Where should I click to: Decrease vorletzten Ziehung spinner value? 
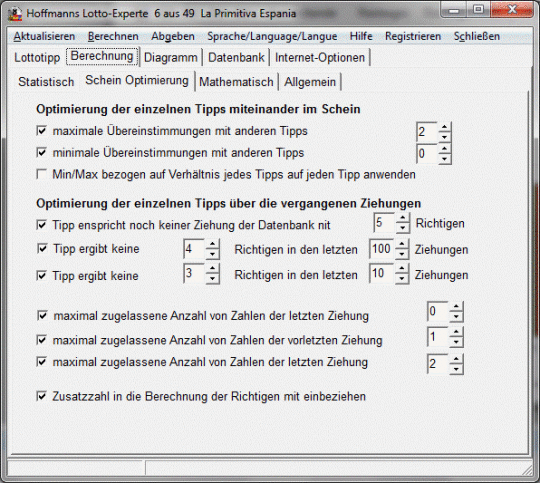[x=456, y=342]
